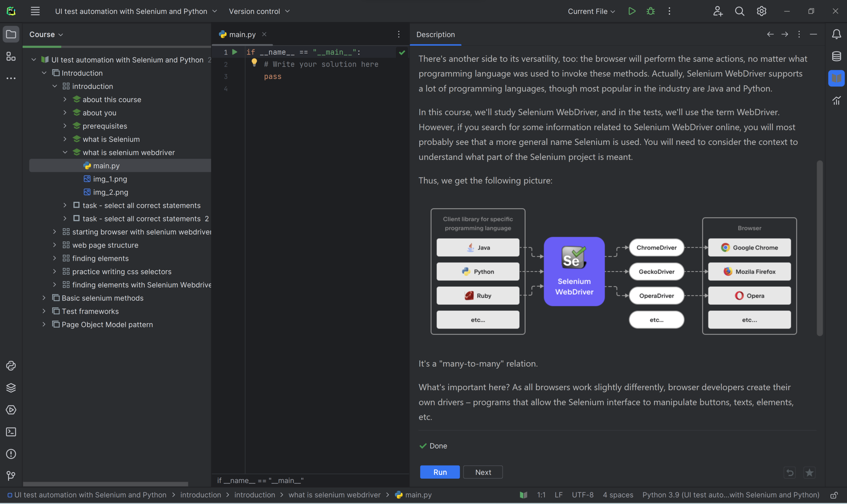Open the Terminal tool window
This screenshot has width=847, height=504.
pyautogui.click(x=11, y=432)
